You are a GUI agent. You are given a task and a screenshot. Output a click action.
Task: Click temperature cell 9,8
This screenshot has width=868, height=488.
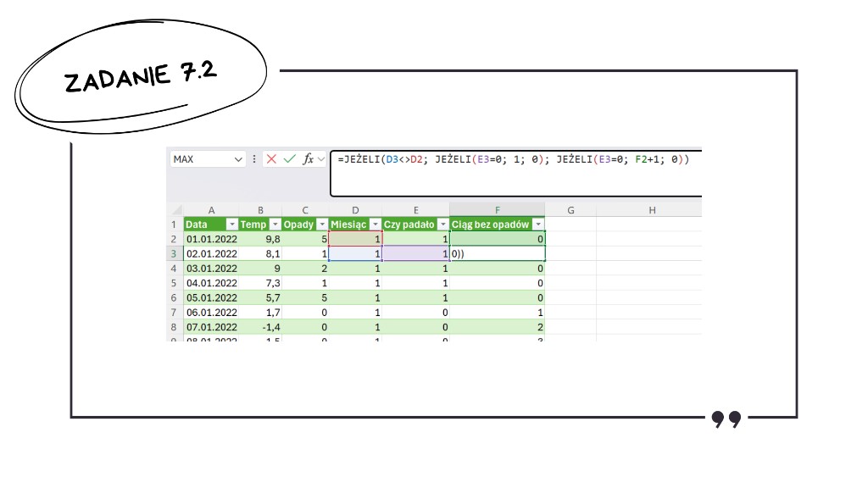tap(260, 239)
